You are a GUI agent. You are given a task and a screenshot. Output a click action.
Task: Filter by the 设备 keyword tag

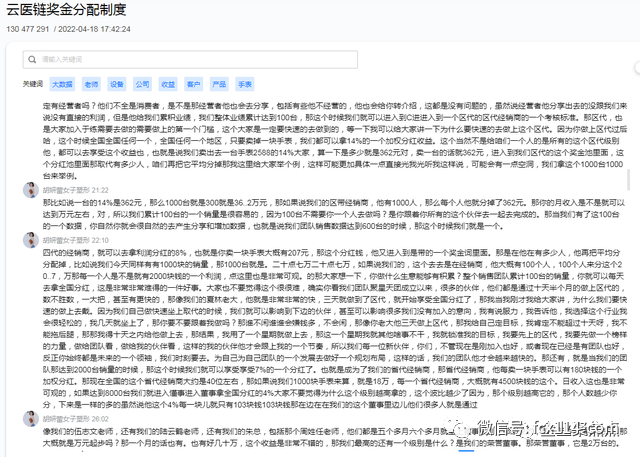(117, 84)
